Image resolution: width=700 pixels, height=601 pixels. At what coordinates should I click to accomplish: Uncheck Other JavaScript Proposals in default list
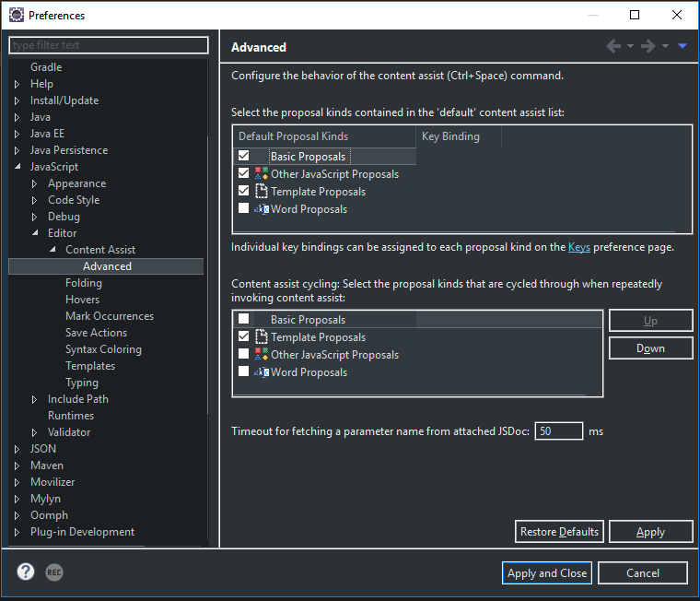(244, 173)
